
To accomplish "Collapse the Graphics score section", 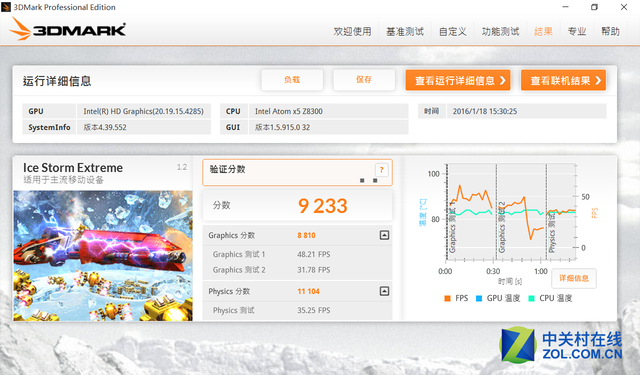I will (384, 235).
